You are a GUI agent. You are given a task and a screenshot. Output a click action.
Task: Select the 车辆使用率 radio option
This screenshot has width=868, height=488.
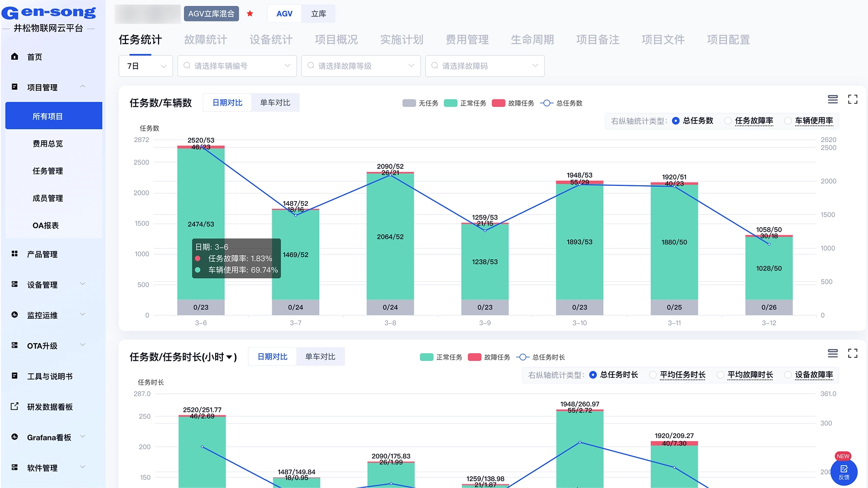point(788,121)
